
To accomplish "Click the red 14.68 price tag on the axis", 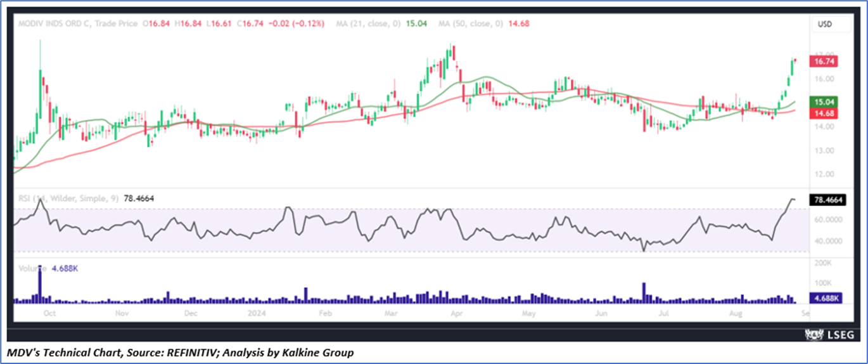I will click(824, 112).
